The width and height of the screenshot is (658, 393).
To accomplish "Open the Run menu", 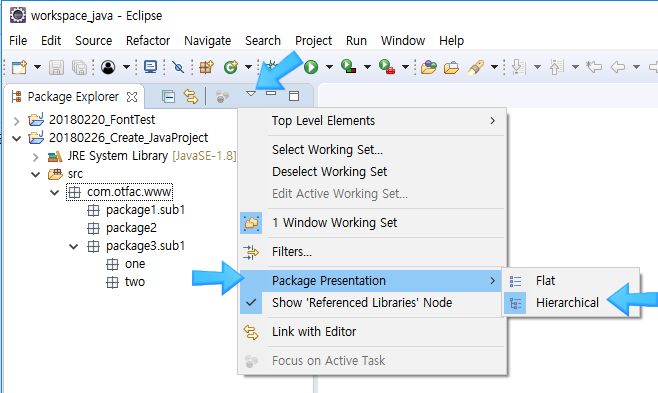I will pos(356,41).
